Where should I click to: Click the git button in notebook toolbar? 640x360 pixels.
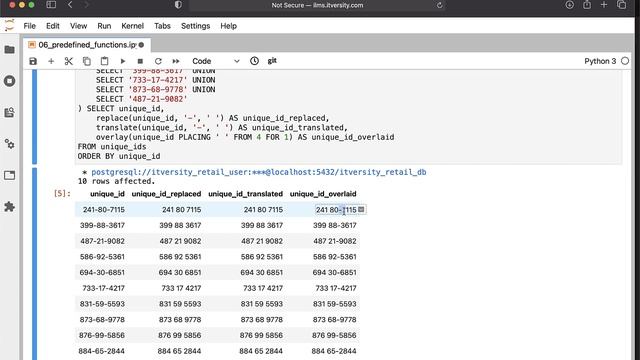(272, 61)
